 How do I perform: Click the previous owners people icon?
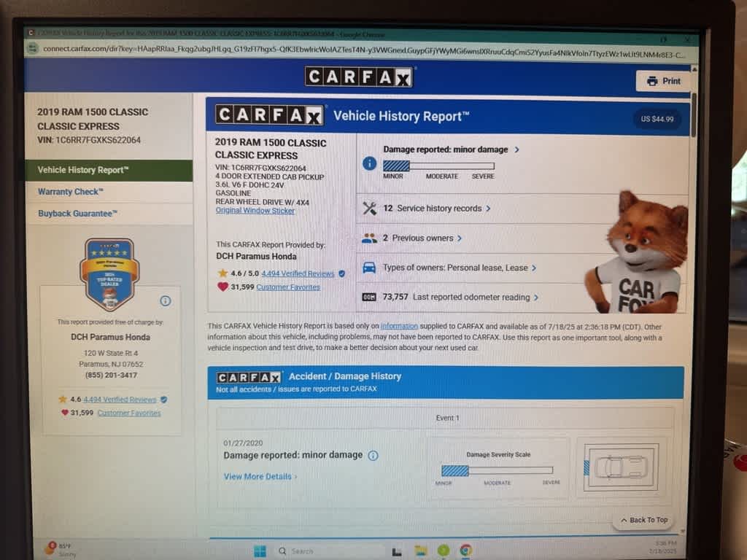(369, 238)
